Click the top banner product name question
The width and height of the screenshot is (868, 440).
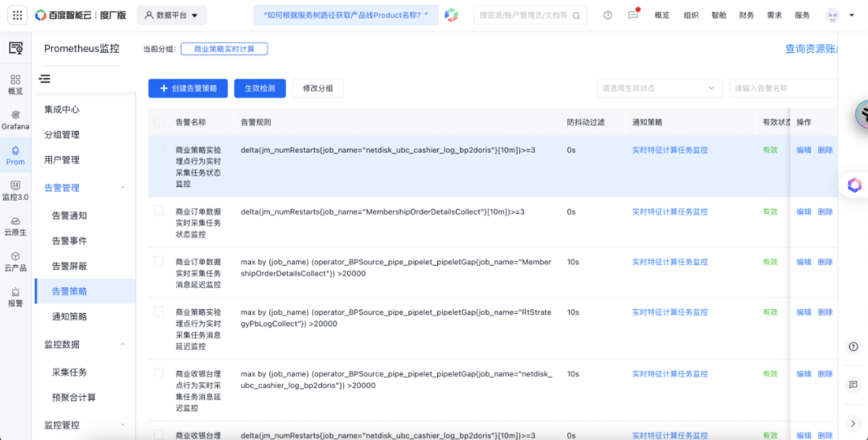tap(346, 15)
